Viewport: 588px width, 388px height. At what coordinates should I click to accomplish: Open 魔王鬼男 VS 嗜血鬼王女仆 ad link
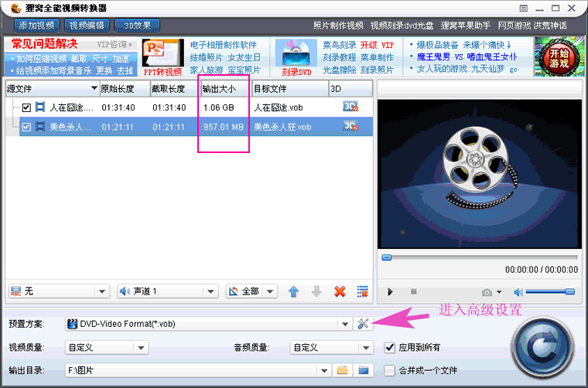pos(467,57)
